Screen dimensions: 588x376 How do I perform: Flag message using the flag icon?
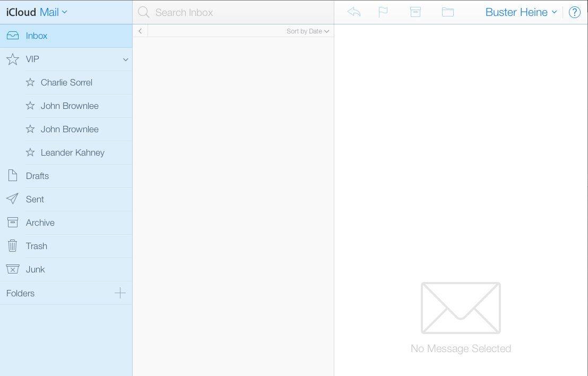coord(383,12)
